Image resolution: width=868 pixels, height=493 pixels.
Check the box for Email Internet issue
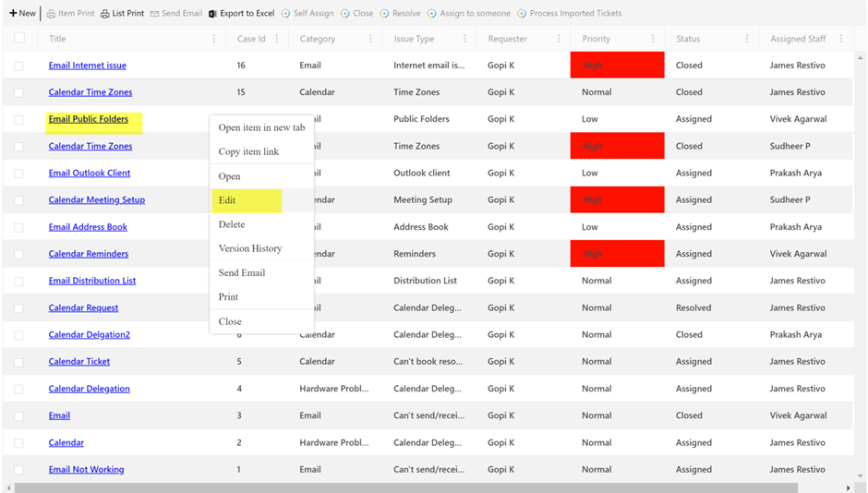(19, 66)
